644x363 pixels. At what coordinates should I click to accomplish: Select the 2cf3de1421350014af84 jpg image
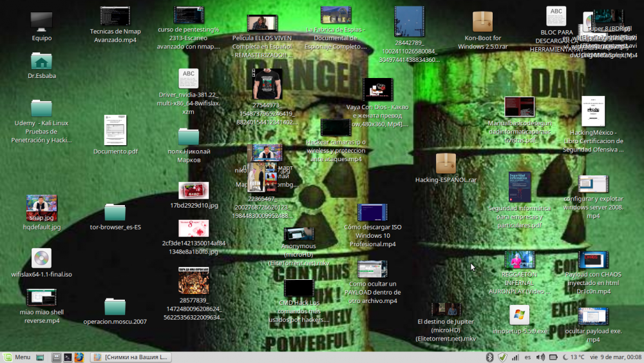pos(193,228)
